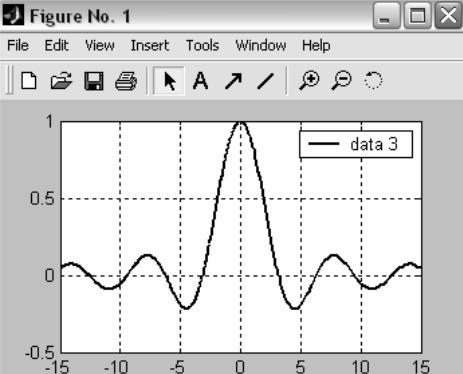Close the Figure No. 1 window
This screenshot has height=374, width=463.
pyautogui.click(x=448, y=16)
